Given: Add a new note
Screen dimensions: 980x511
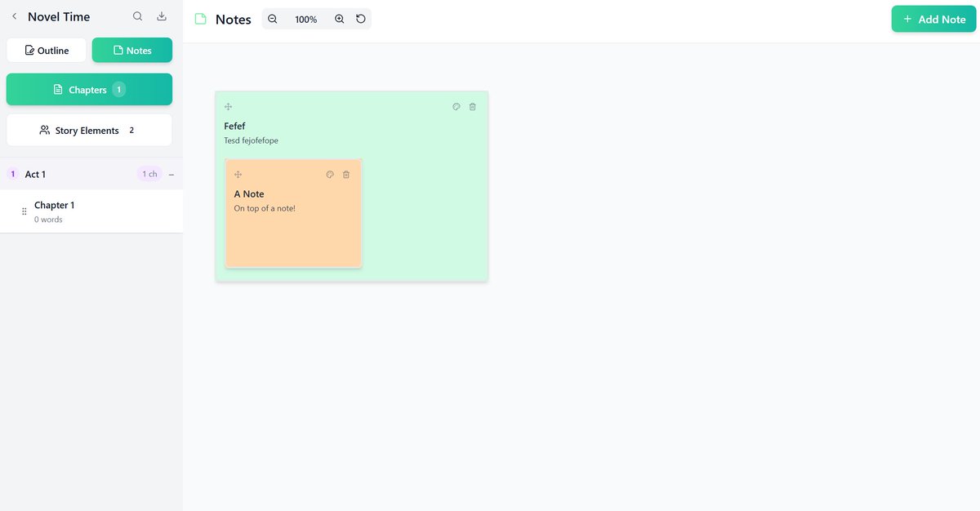Looking at the screenshot, I should point(933,19).
